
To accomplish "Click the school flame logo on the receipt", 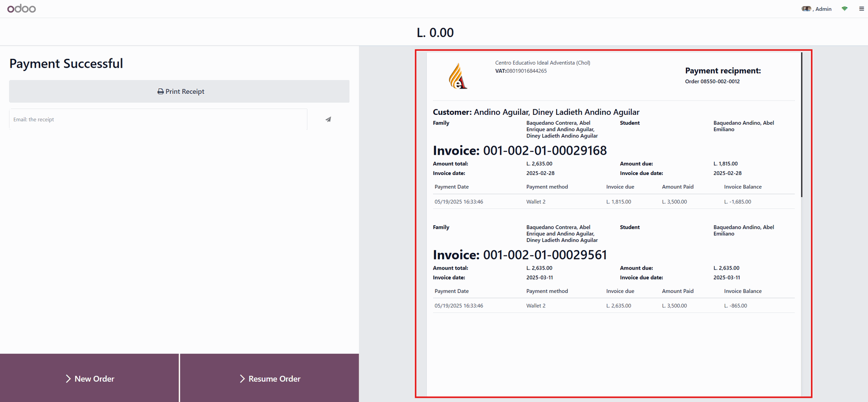I will (x=458, y=76).
